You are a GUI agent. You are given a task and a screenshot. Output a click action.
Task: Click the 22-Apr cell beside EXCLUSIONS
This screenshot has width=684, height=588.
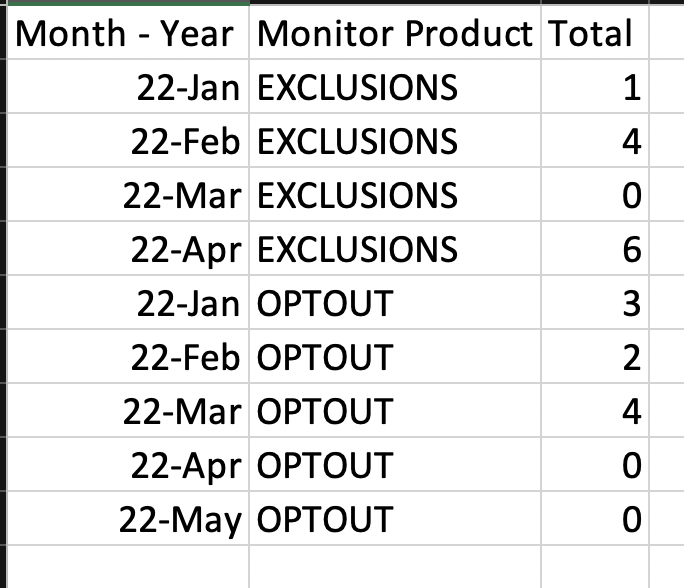coord(128,249)
